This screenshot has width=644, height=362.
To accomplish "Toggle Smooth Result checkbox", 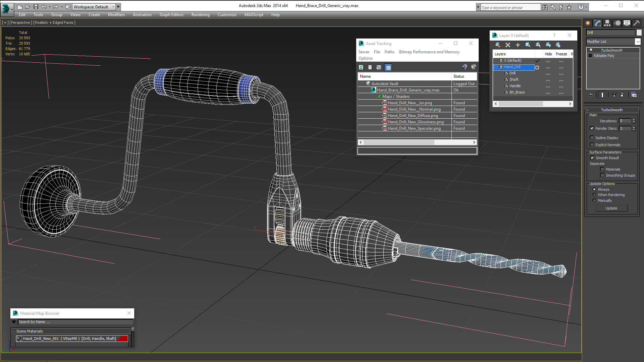I will (x=592, y=158).
